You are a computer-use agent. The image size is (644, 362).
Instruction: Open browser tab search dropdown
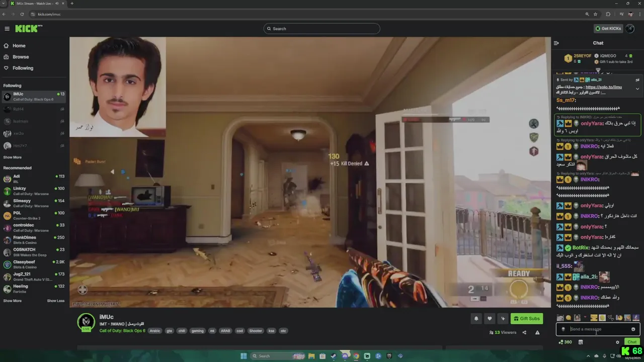(x=4, y=4)
